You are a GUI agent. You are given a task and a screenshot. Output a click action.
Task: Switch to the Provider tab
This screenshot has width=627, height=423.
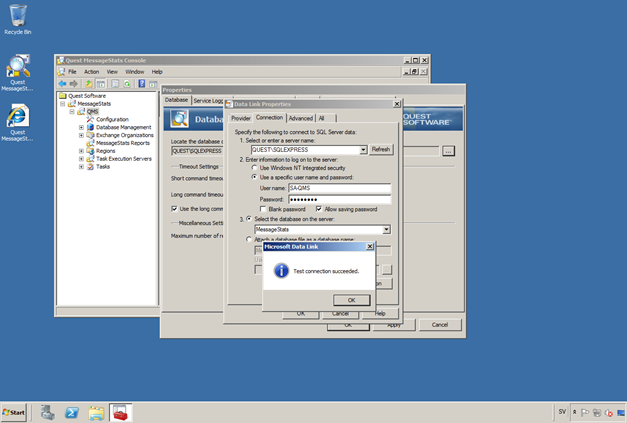point(241,118)
